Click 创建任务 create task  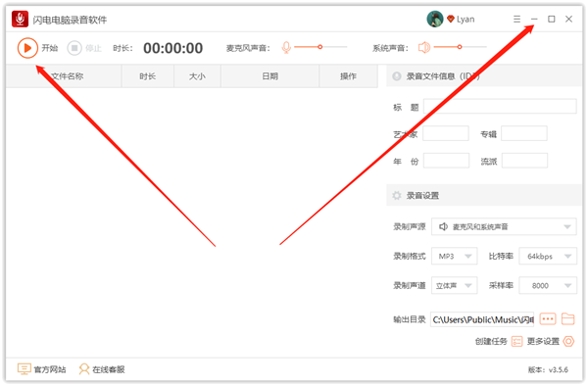tap(499, 341)
